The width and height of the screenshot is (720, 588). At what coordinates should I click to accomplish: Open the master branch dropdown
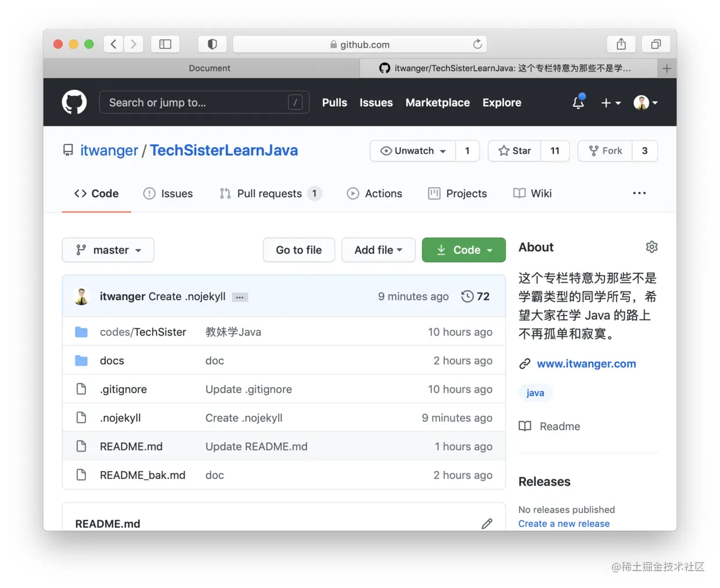pos(108,250)
